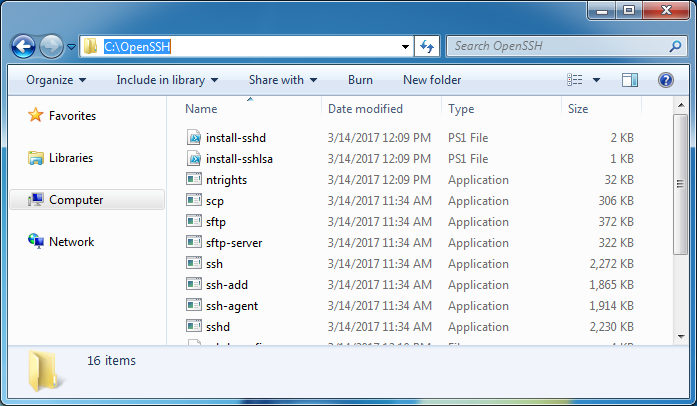697x406 pixels.
Task: Select Libraries in the navigation pane
Action: [60, 158]
